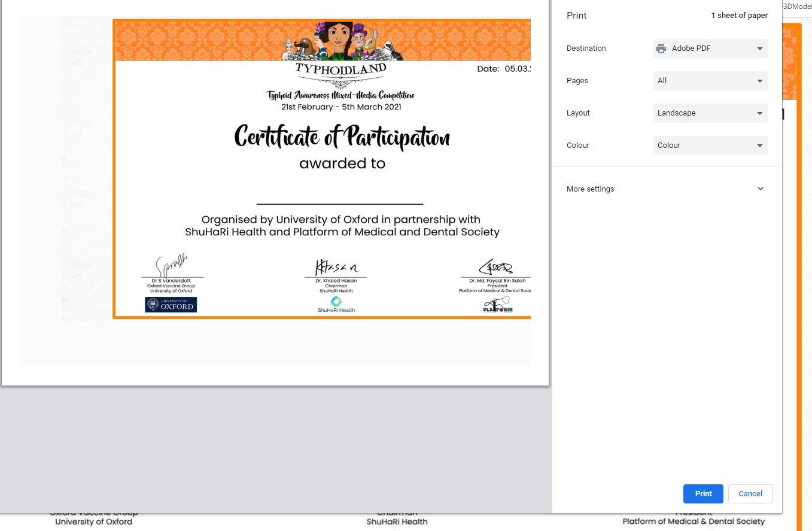The width and height of the screenshot is (812, 531).
Task: Click the blue Print button
Action: point(703,494)
